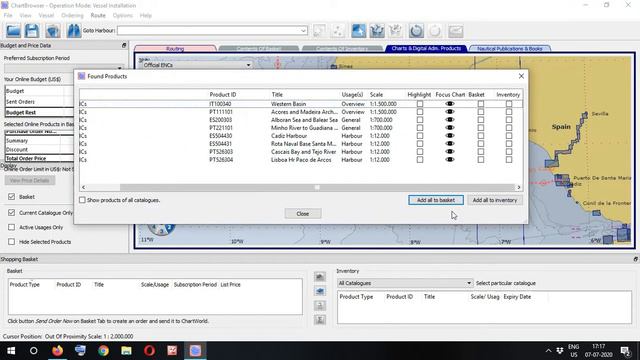640x360 pixels.
Task: Undock the Shopping Basket panel
Action: tap(636, 259)
